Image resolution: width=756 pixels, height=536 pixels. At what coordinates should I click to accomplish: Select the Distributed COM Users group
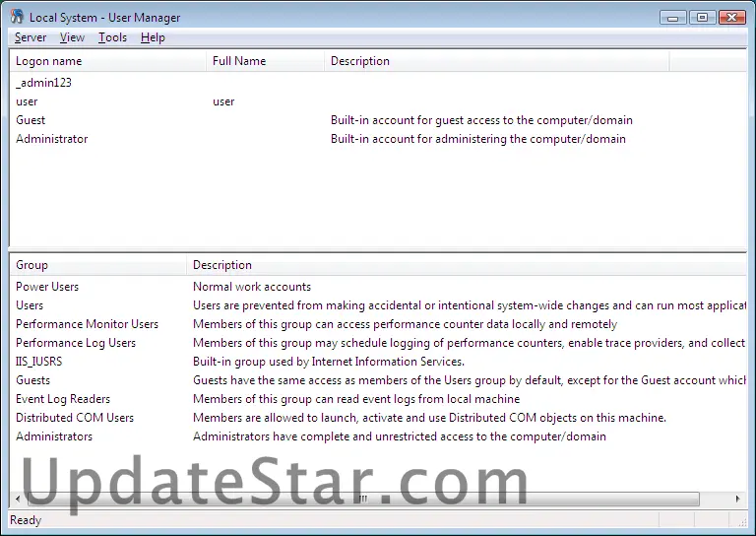pos(75,418)
